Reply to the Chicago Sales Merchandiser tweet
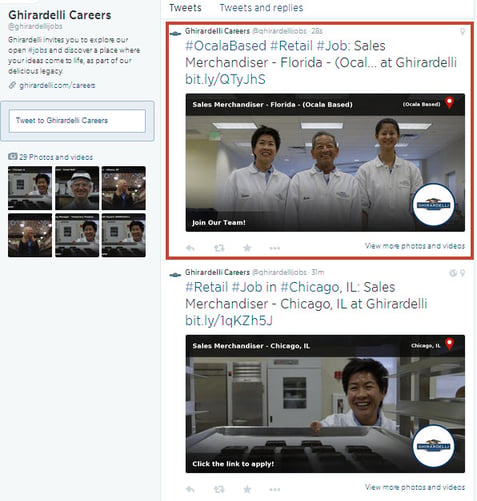The height and width of the screenshot is (501, 477). click(x=190, y=489)
